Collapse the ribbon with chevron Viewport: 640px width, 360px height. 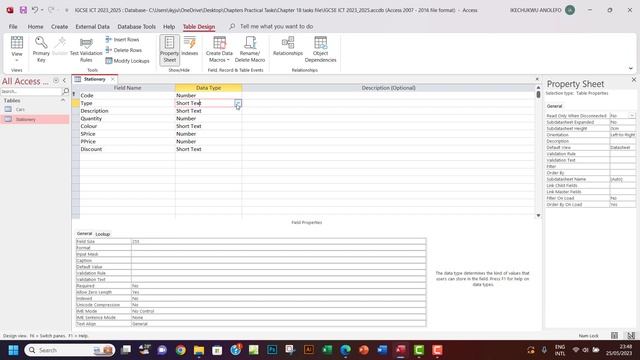[631, 69]
